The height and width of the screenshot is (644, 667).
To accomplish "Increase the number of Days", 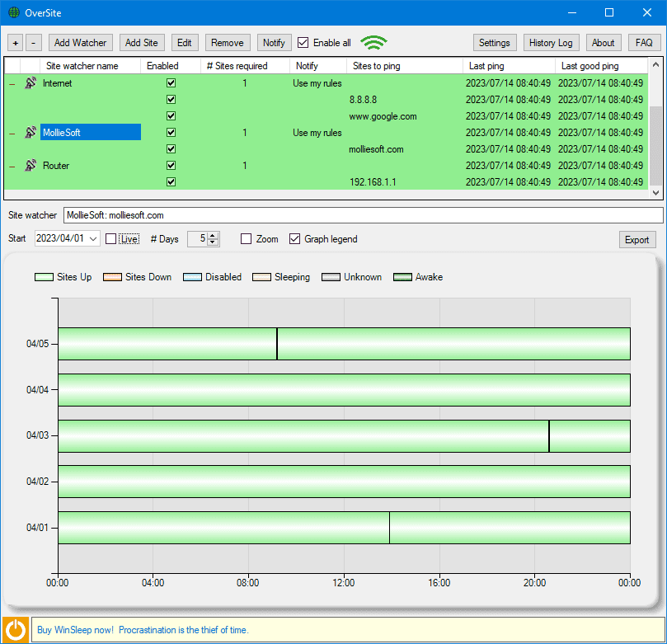I will coord(213,235).
